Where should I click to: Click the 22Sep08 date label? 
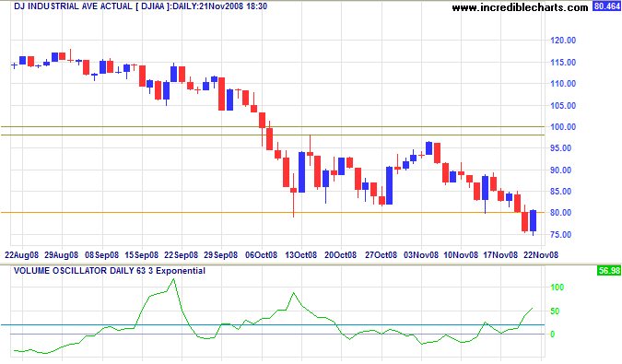pyautogui.click(x=181, y=255)
